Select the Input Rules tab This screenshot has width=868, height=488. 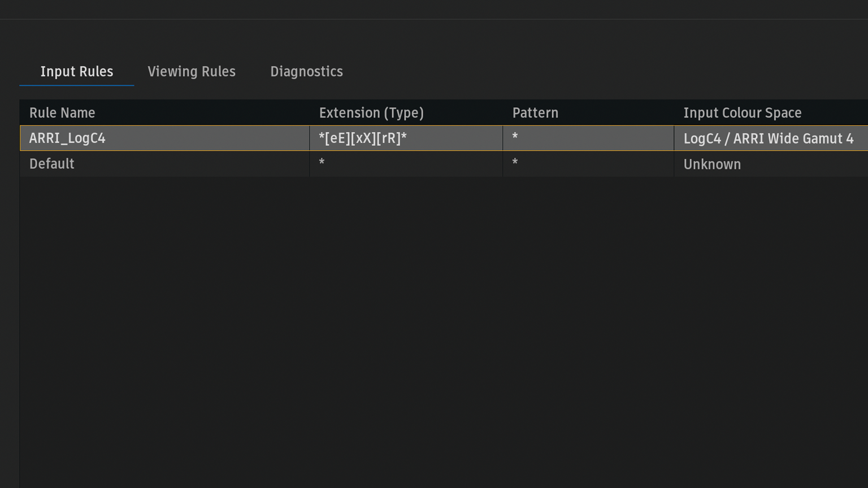point(77,72)
